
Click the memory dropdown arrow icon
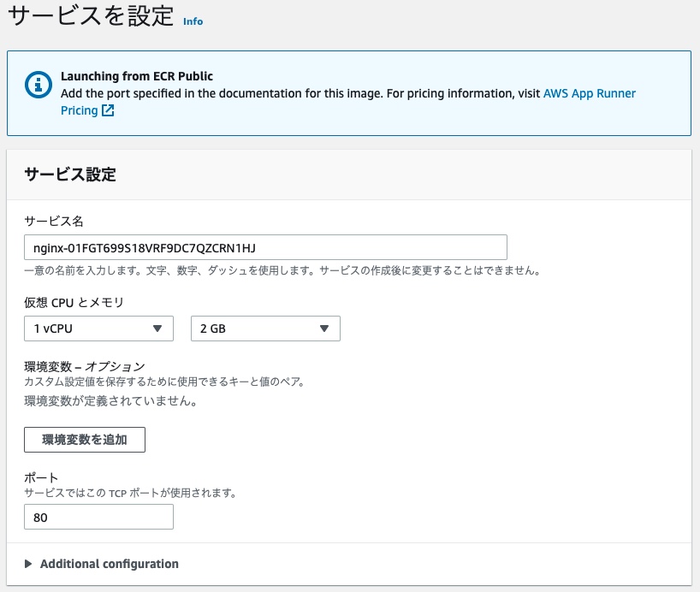click(323, 328)
